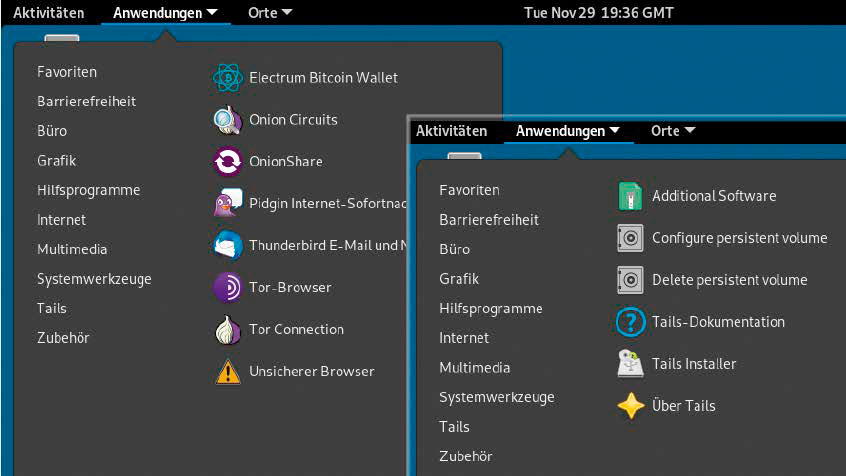Select Favoriten category in left menu

click(67, 72)
